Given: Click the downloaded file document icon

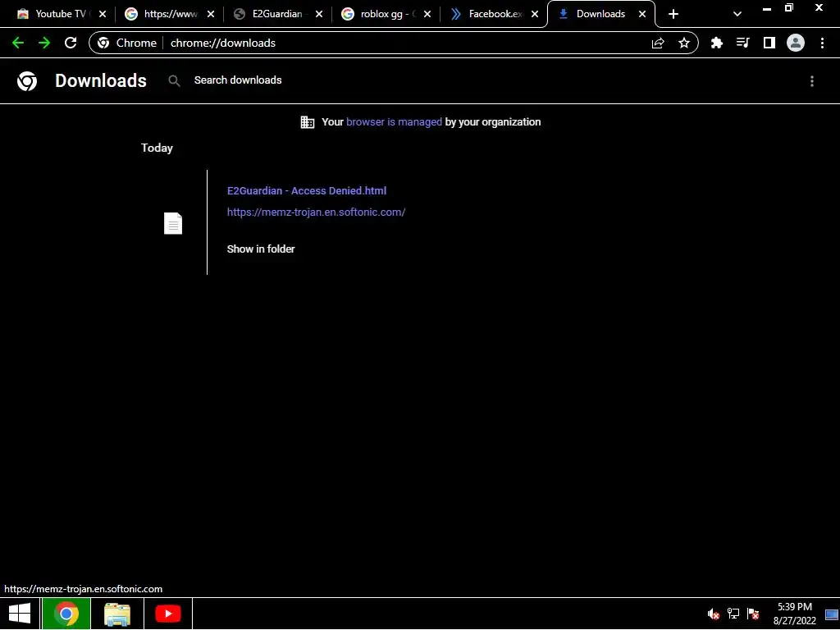Looking at the screenshot, I should pos(173,223).
